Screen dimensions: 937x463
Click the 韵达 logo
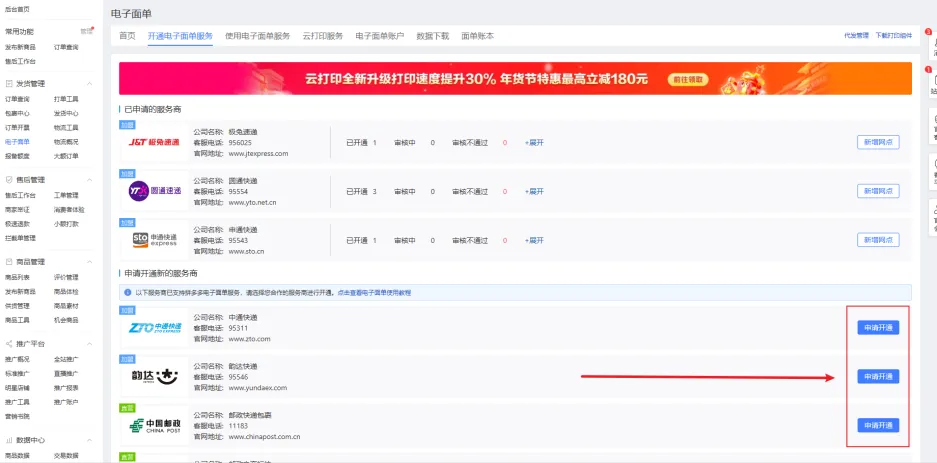pyautogui.click(x=154, y=376)
